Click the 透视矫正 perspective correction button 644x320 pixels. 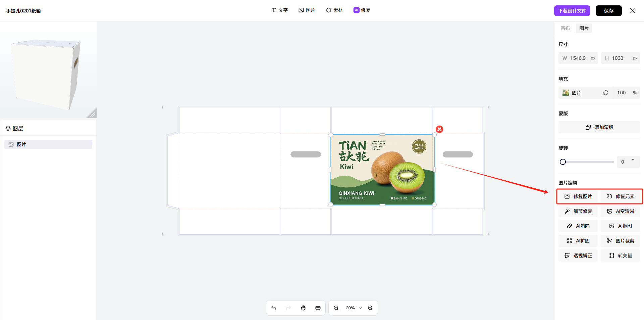click(x=578, y=256)
